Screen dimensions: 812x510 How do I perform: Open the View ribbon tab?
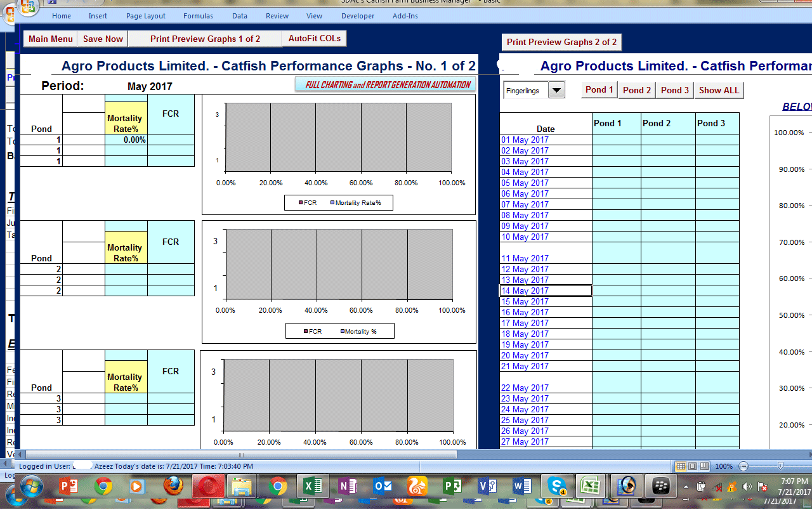tap(314, 16)
